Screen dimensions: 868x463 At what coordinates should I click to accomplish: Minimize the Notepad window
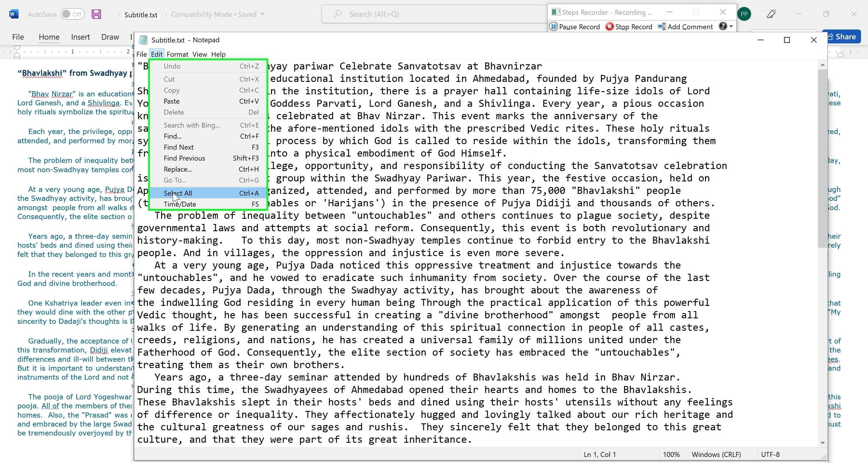[x=760, y=40]
